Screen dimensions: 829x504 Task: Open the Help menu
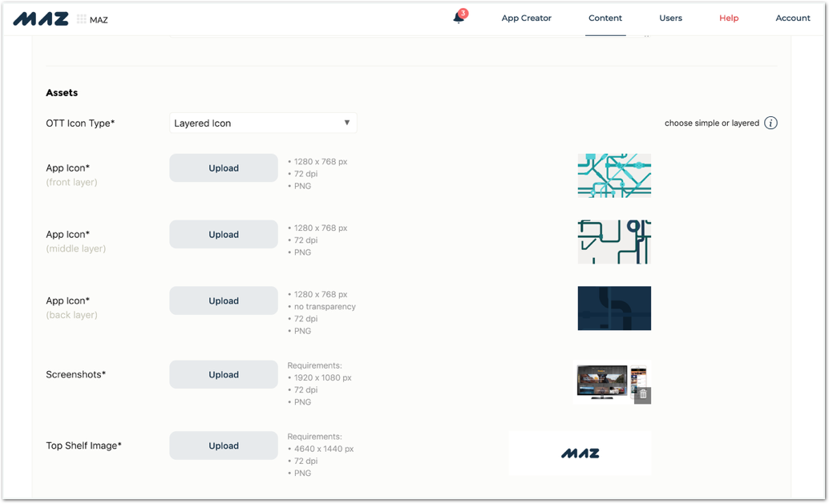coord(729,18)
